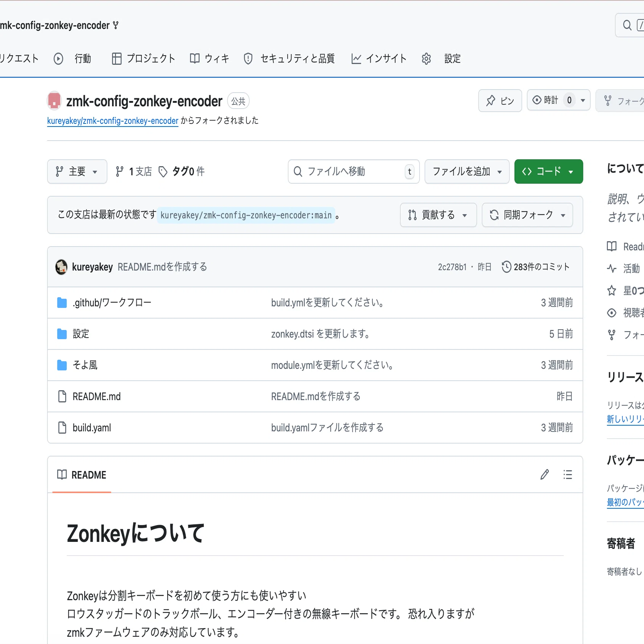Expand the watch options dropdown arrow
The width and height of the screenshot is (644, 644).
point(583,100)
